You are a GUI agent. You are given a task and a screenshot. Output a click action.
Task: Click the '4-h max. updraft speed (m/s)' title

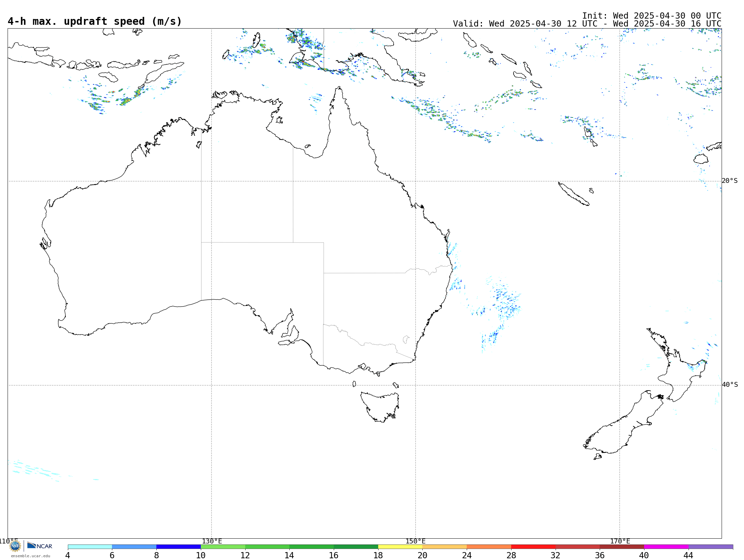pos(95,22)
